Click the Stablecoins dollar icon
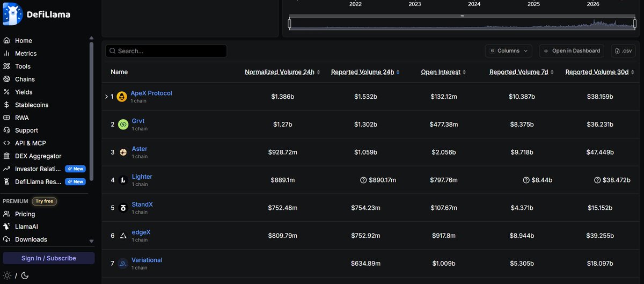 click(x=7, y=105)
